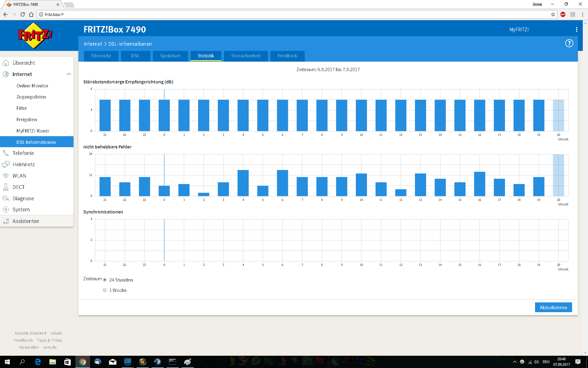The height and width of the screenshot is (368, 588).
Task: Collapse the Internet menu chevron
Action: [69, 74]
